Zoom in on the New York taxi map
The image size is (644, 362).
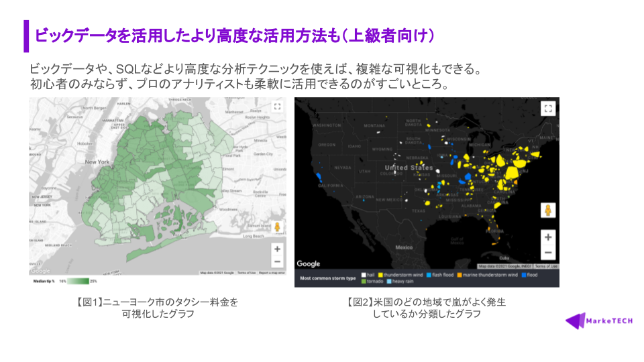(277, 249)
